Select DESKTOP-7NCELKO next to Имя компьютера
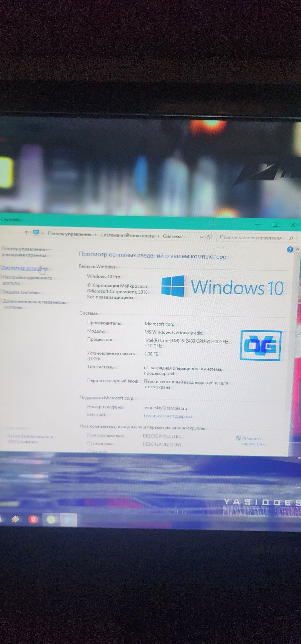 [x=162, y=436]
